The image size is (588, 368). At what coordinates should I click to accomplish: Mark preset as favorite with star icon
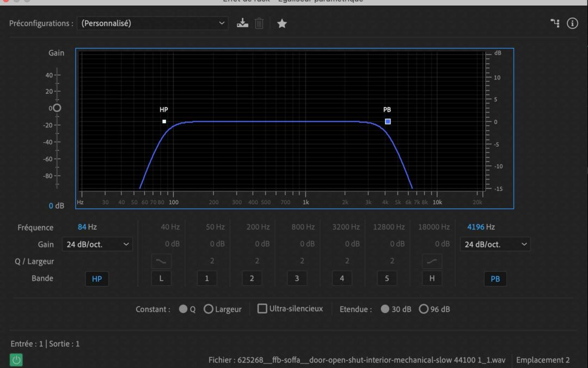click(x=281, y=23)
